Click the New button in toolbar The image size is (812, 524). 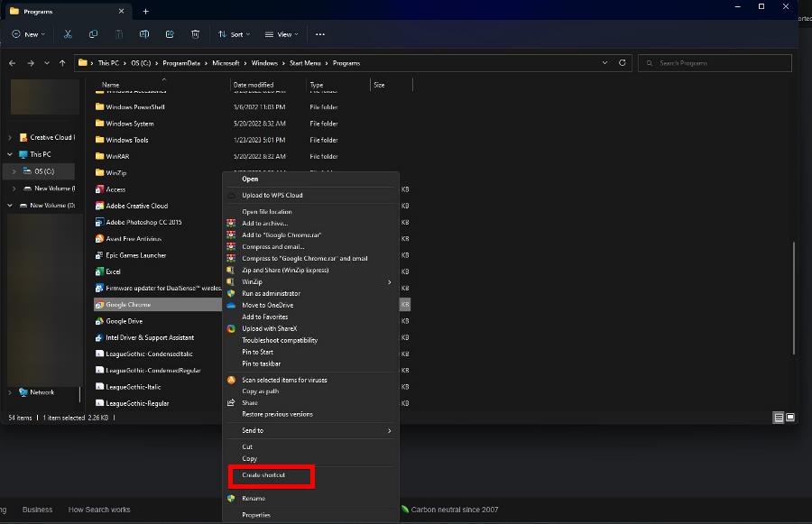coord(28,34)
